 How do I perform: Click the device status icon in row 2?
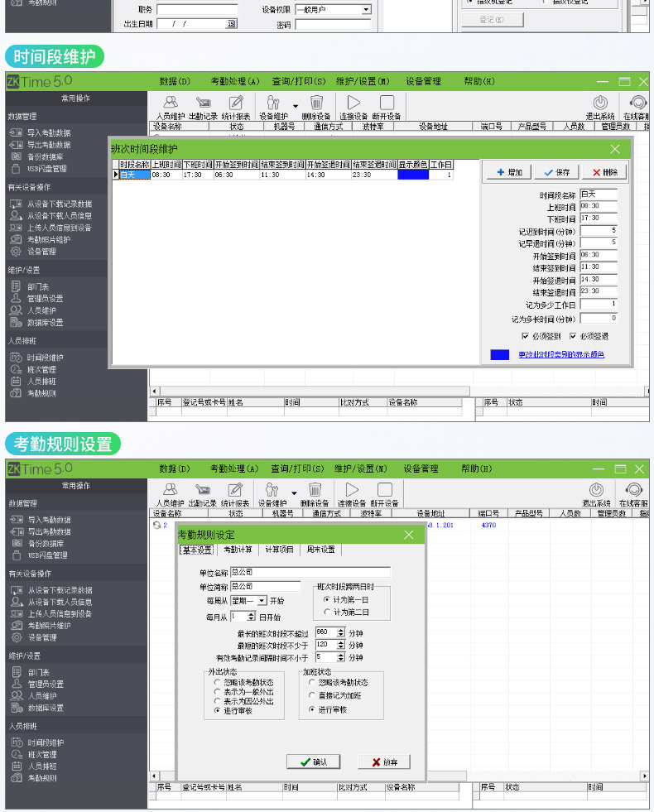pyautogui.click(x=156, y=525)
